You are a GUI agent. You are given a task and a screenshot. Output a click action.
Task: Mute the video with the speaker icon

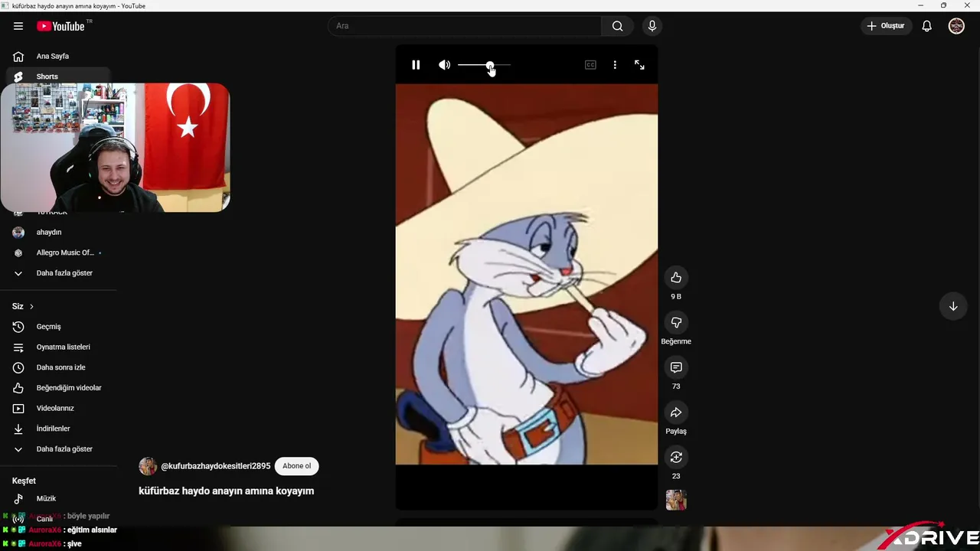tap(444, 65)
